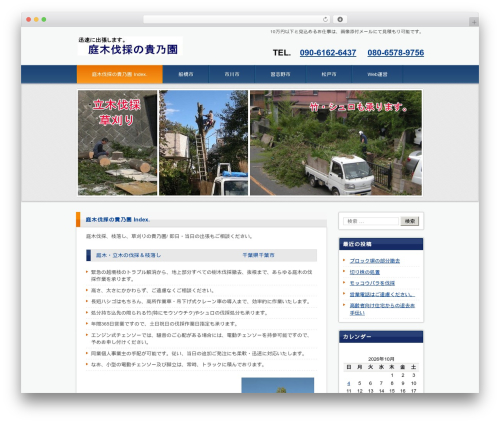Open the 庭木・立木の伐採＆枝落し heading link
This screenshot has width=500, height=423.
pos(128,255)
